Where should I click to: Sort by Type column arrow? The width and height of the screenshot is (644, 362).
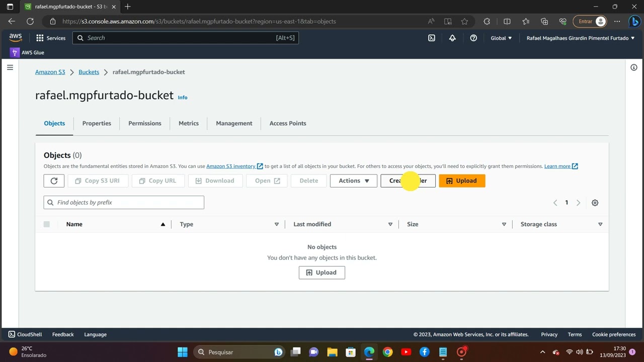tap(276, 224)
